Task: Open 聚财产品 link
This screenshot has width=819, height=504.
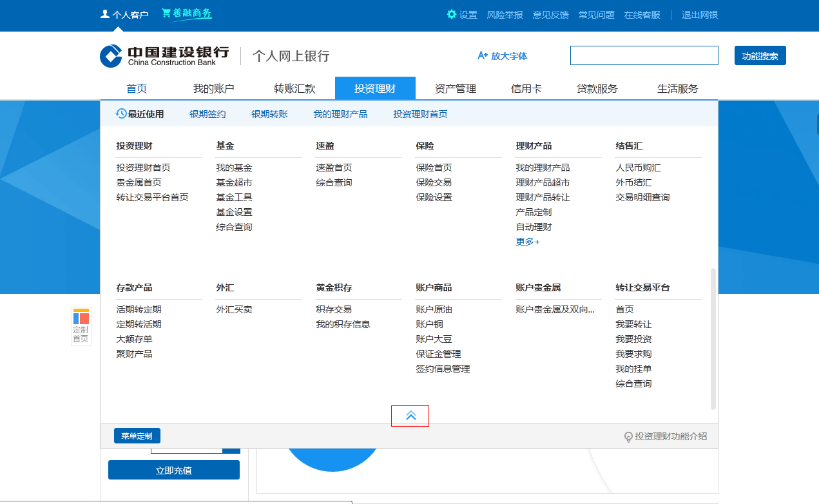Action: click(x=134, y=354)
